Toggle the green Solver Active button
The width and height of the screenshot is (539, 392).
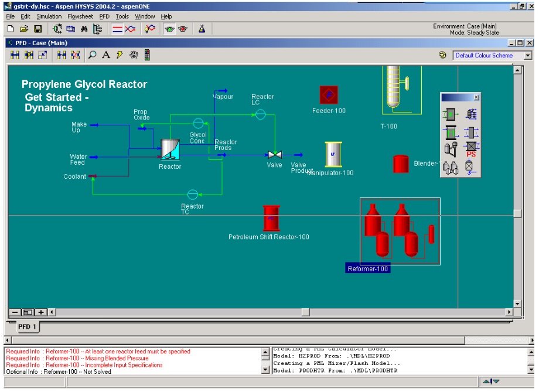[x=169, y=29]
